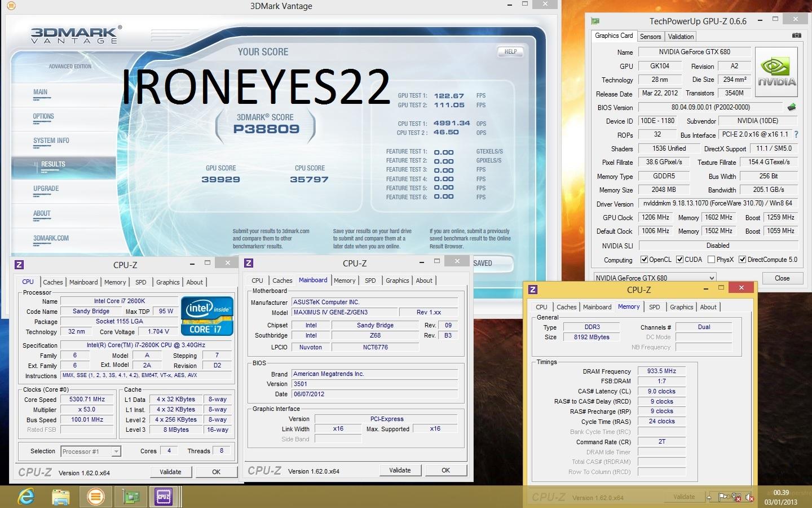812x508 pixels.
Task: Open the Mainboard tab in CPU-Z CPU window
Action: coord(83,282)
